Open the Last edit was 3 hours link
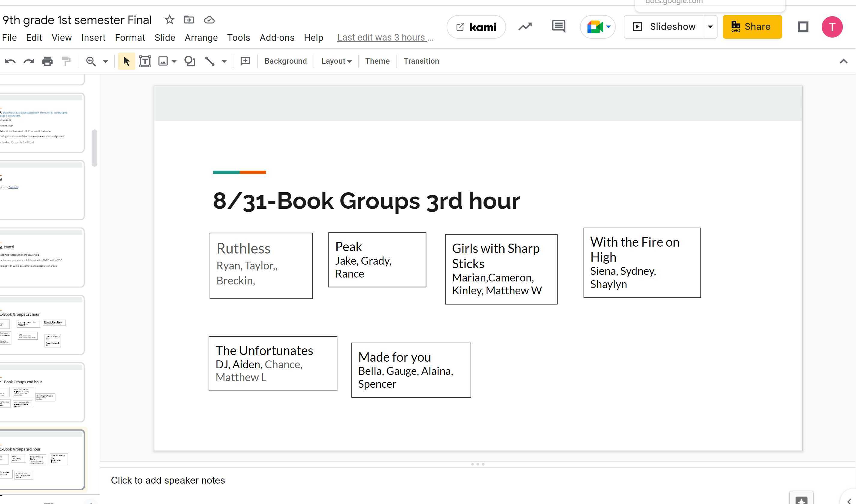The height and width of the screenshot is (504, 856). coord(384,38)
